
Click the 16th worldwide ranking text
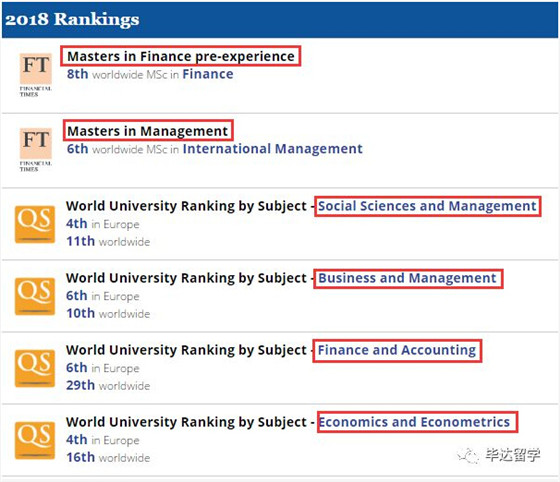(108, 457)
